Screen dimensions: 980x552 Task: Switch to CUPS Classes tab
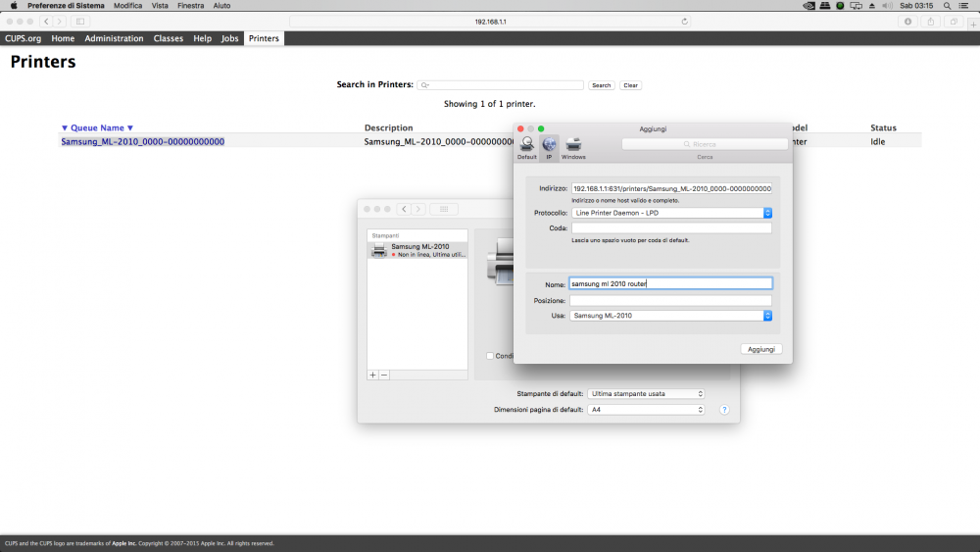[169, 38]
